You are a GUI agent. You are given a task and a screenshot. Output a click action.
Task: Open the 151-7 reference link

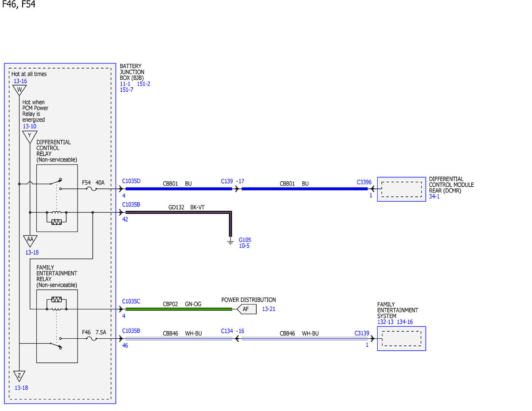pyautogui.click(x=126, y=90)
